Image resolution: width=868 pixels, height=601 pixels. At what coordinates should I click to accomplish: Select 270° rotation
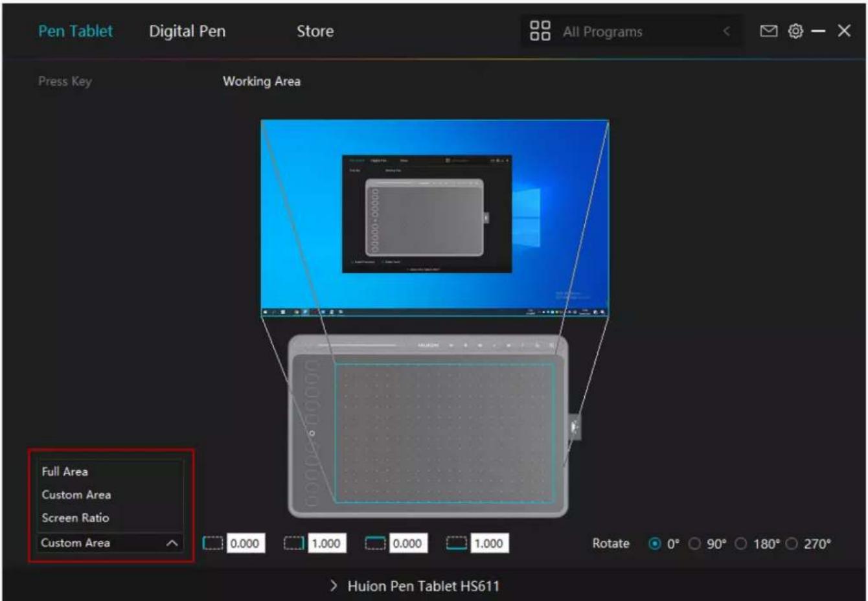click(x=792, y=543)
